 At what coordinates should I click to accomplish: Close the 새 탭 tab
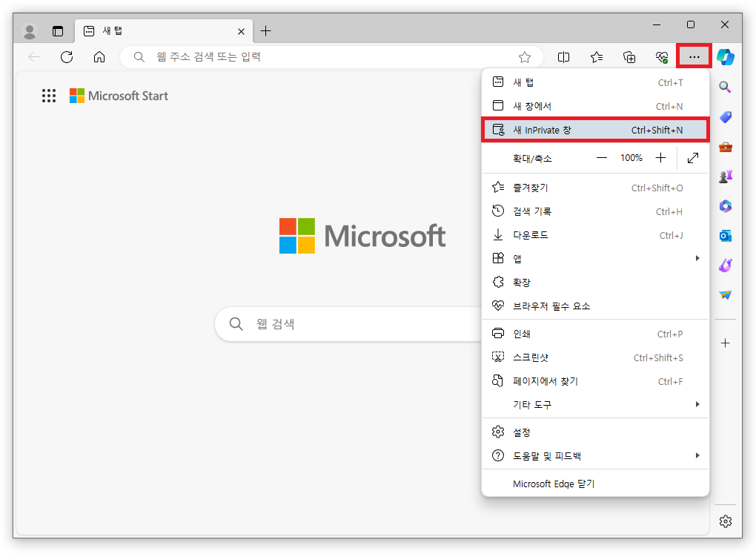click(x=241, y=31)
